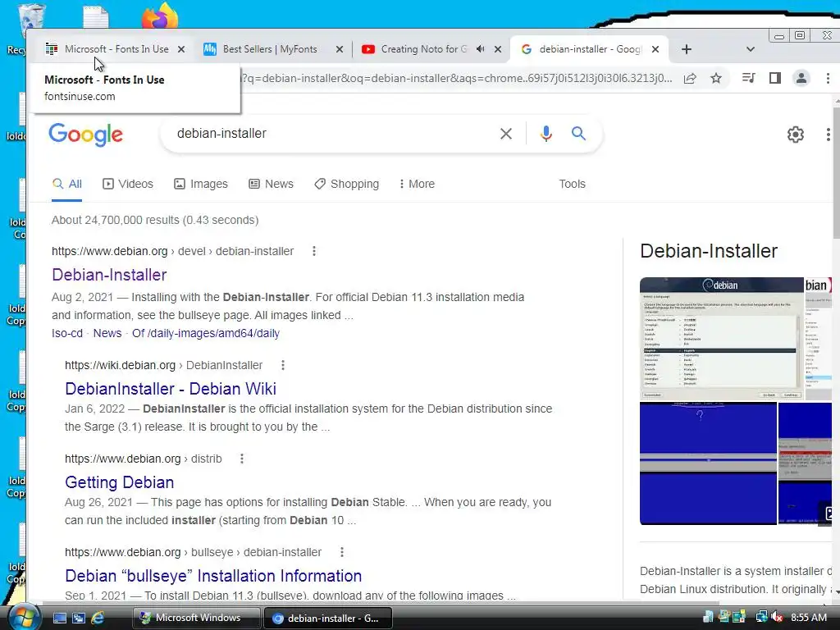Bookmark this page with star icon
The width and height of the screenshot is (840, 630).
click(715, 78)
